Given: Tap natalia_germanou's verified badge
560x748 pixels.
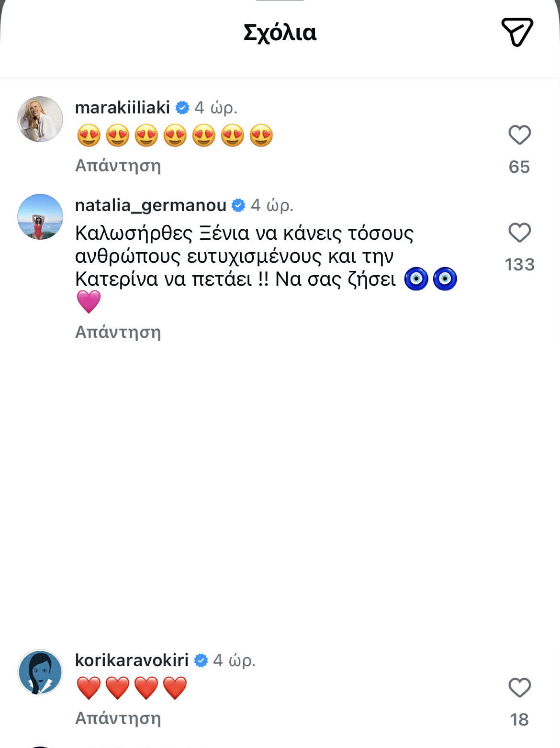Looking at the screenshot, I should 238,205.
